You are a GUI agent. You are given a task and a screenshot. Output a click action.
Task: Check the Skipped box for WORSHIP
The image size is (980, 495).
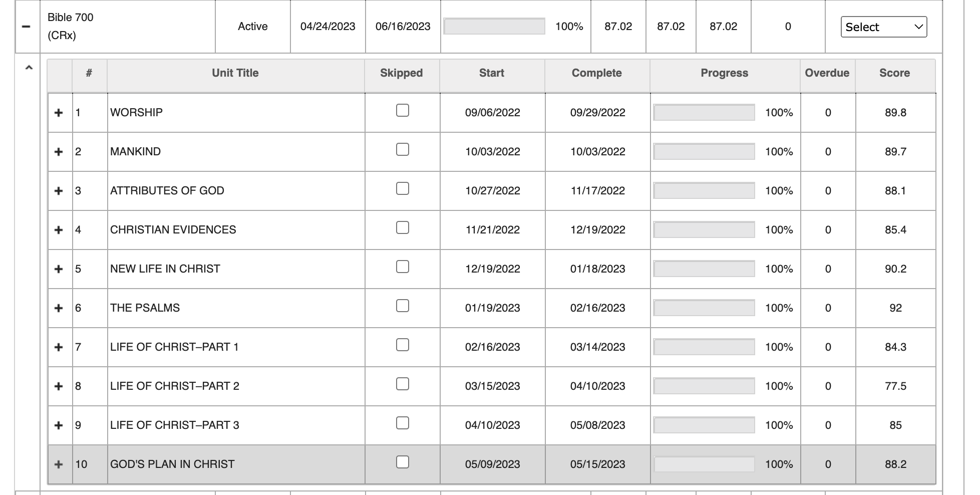coord(403,110)
